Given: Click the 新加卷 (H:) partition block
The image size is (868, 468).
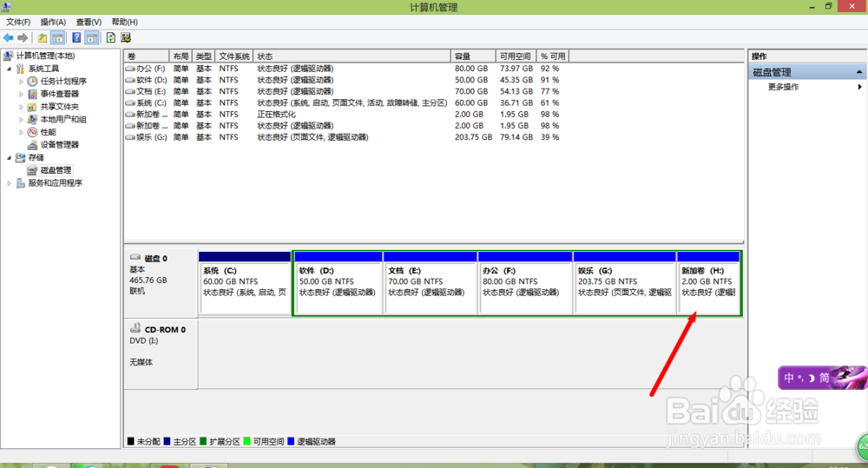Looking at the screenshot, I should pos(708,283).
